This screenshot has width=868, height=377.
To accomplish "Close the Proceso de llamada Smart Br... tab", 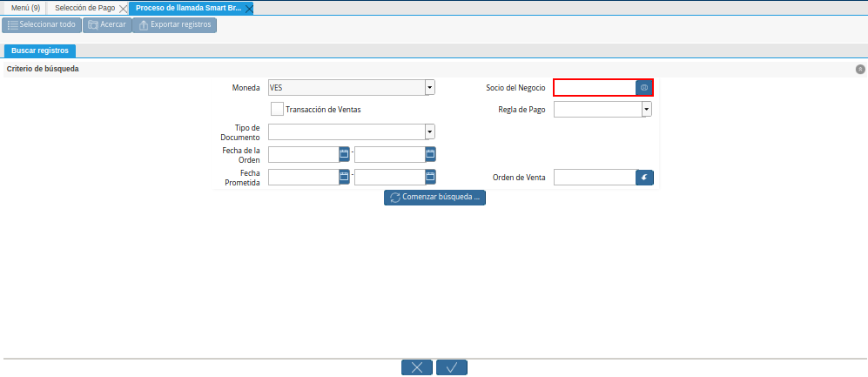I will pyautogui.click(x=249, y=9).
